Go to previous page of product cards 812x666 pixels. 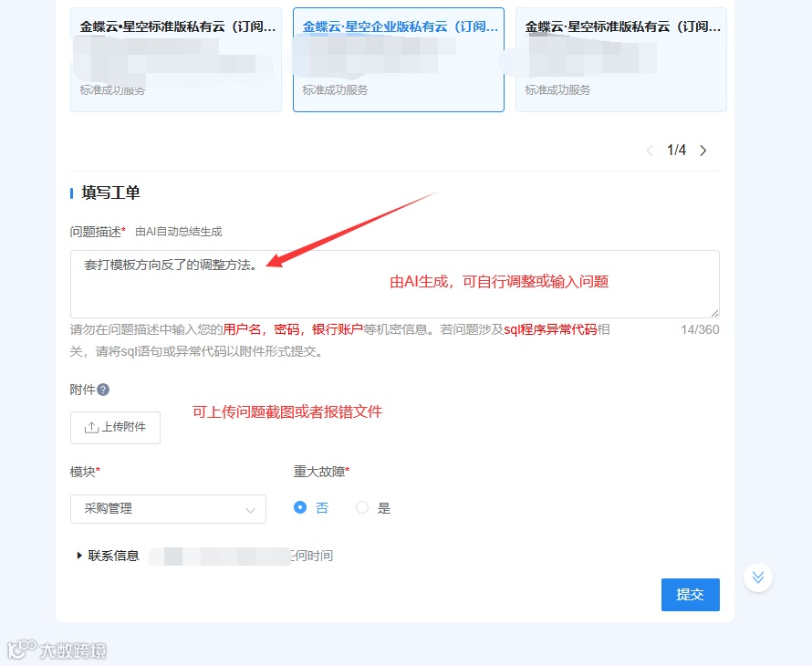click(650, 151)
